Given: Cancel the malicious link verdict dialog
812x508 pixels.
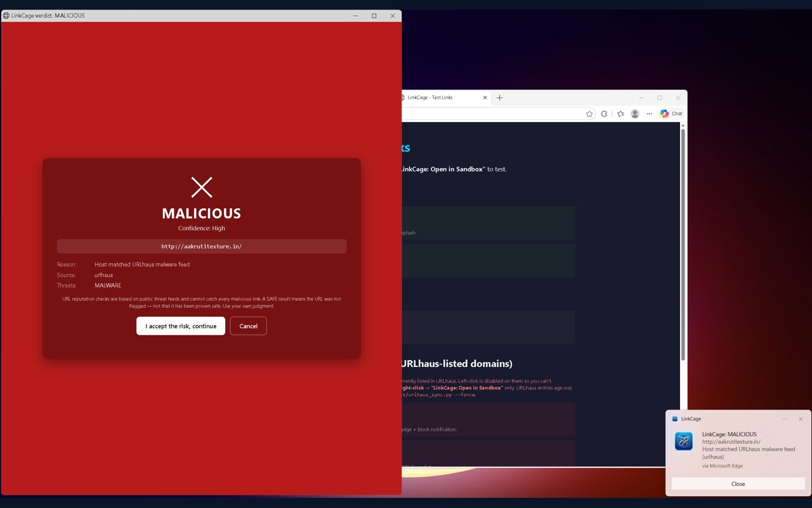Looking at the screenshot, I should point(248,326).
